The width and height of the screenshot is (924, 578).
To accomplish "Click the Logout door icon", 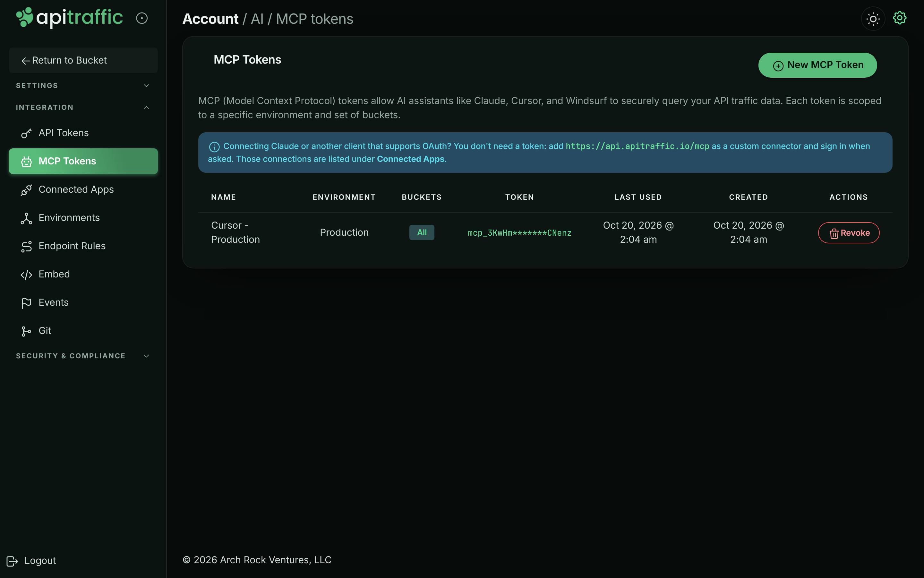I will click(x=12, y=561).
